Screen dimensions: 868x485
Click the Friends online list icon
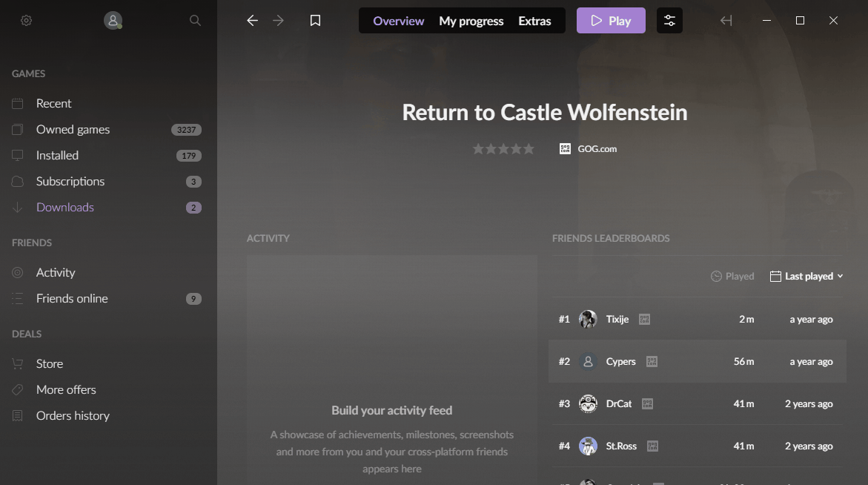18,298
